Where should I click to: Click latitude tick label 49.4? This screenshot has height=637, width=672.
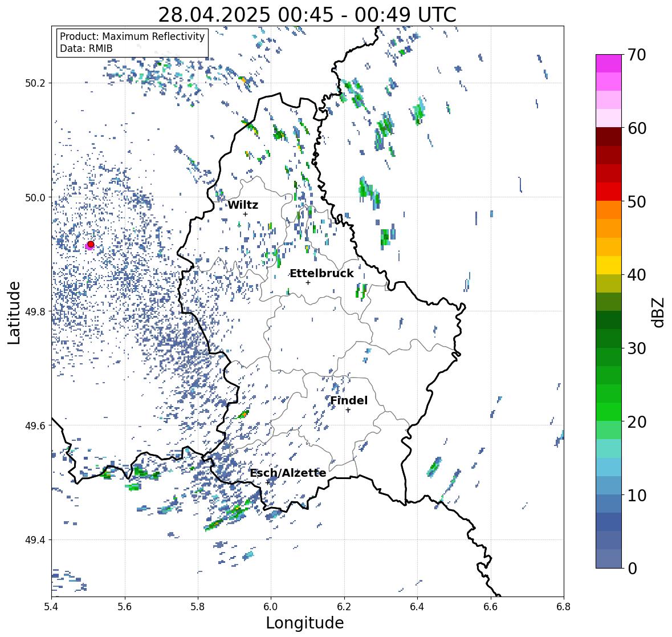pos(35,540)
